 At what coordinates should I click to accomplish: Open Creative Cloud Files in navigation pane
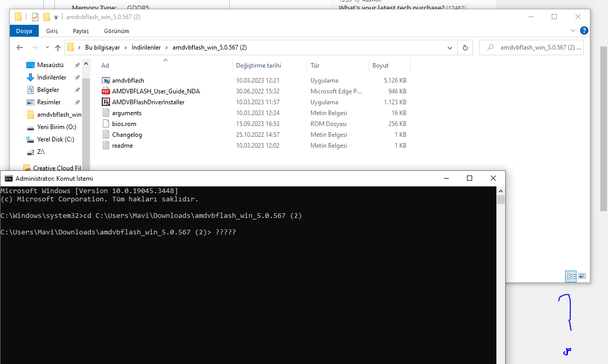click(57, 168)
